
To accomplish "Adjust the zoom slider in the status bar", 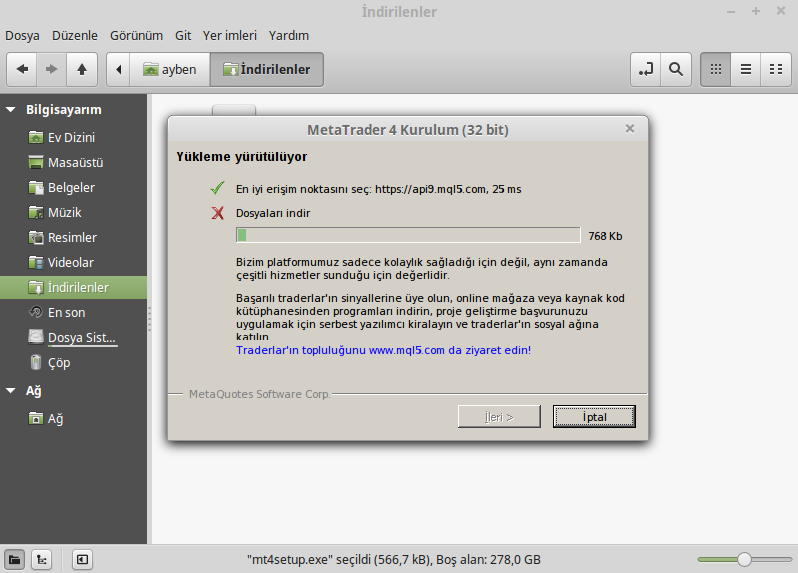I will 744,559.
